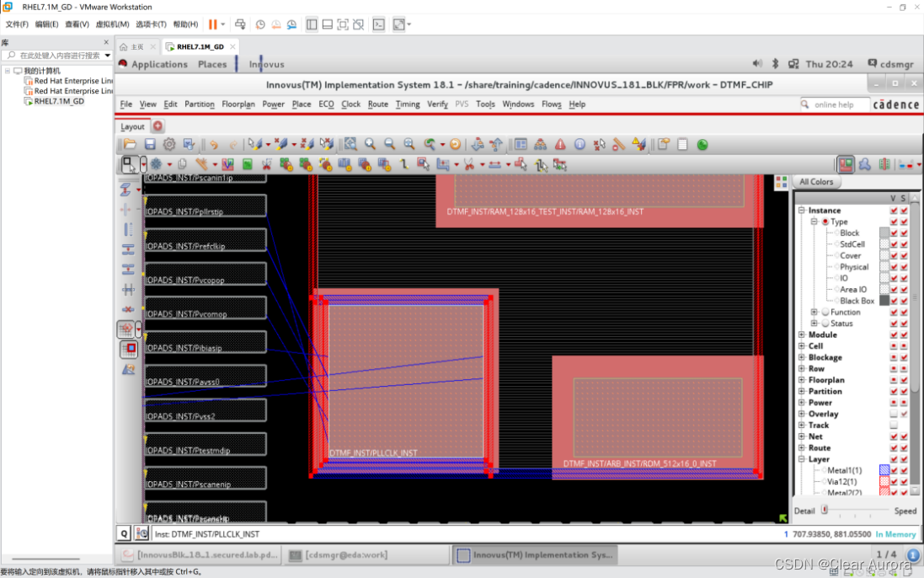Viewport: 924px width, 578px height.
Task: Expand the Function subtree node
Action: click(814, 313)
